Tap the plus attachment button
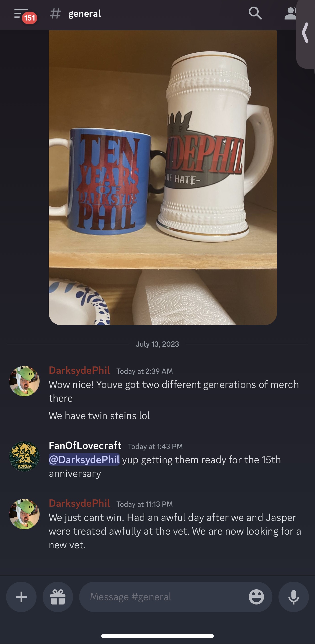The width and height of the screenshot is (315, 644). tap(21, 597)
